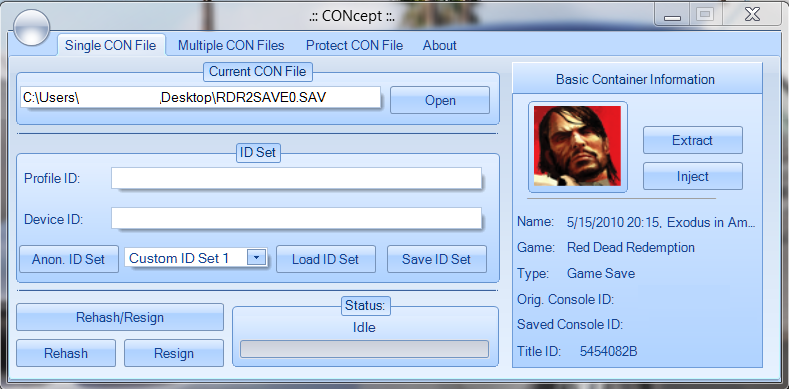
Task: Go to Protect CON File tab
Action: point(354,46)
